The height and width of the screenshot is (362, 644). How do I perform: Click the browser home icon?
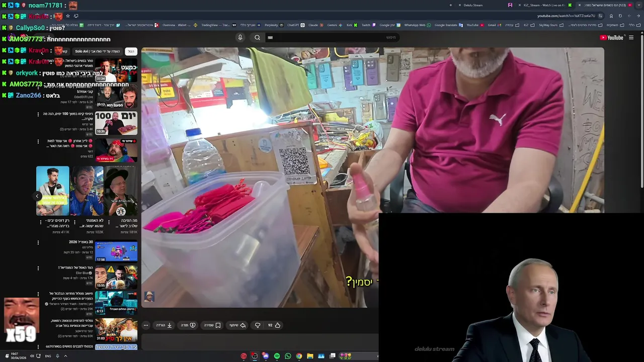[x=611, y=16]
